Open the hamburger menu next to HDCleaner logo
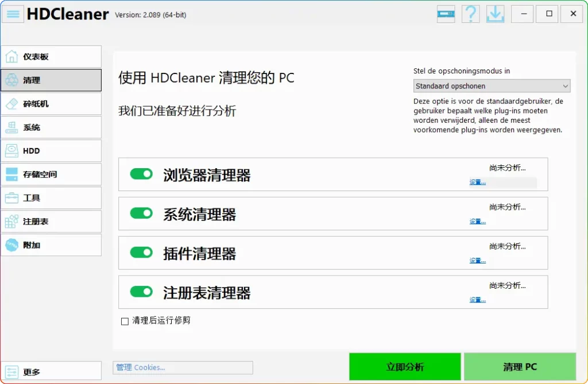Viewport: 588px width, 384px height. coord(13,14)
